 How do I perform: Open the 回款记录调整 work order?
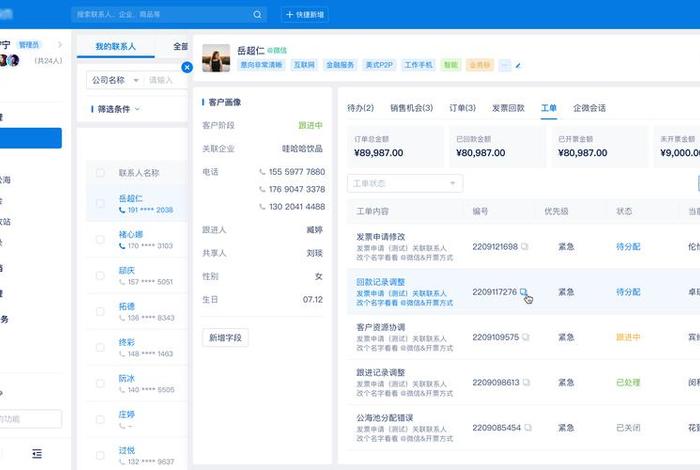click(380, 282)
